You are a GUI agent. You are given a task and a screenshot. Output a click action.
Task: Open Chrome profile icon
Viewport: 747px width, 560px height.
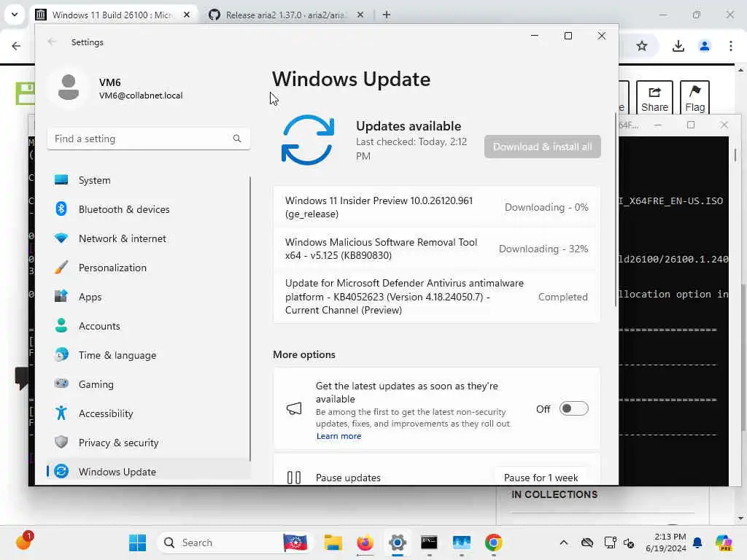pyautogui.click(x=705, y=46)
